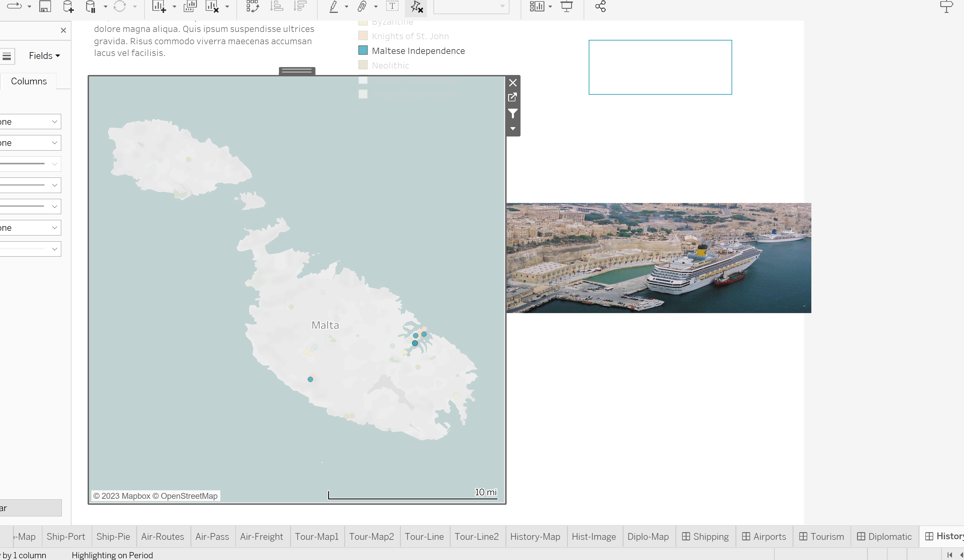Click the Highlight pen icon
The height and width of the screenshot is (560, 964).
click(333, 6)
